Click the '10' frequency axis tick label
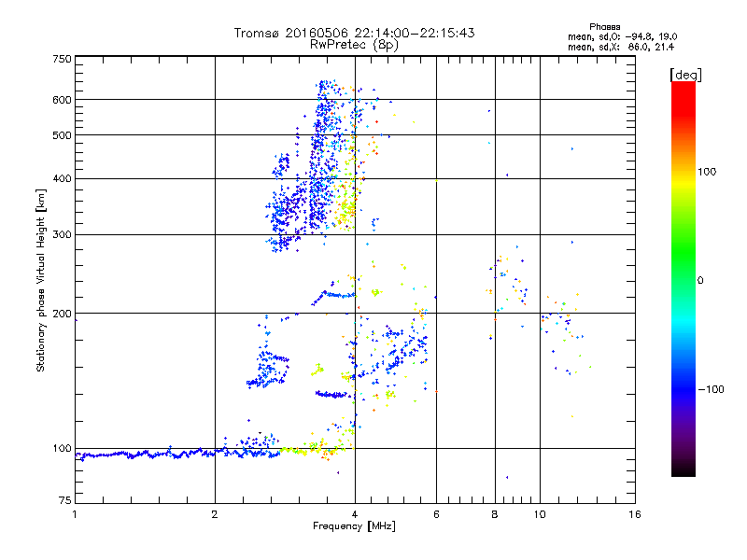The width and height of the screenshot is (747, 560). point(540,514)
